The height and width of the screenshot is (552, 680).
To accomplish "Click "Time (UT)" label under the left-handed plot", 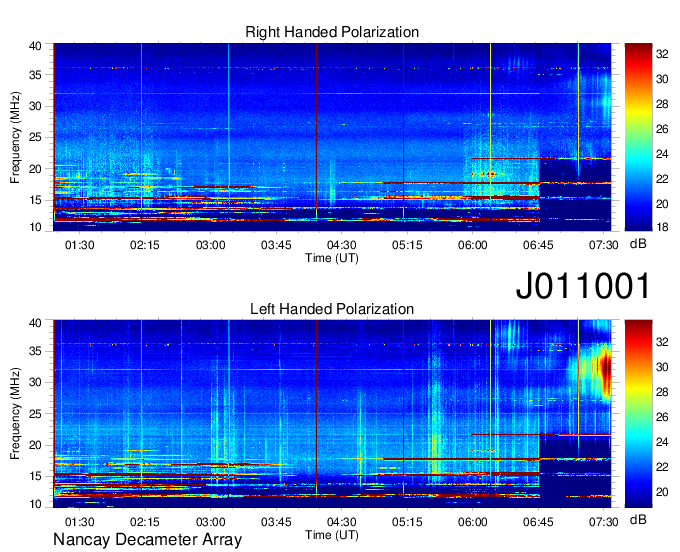I will pyautogui.click(x=332, y=535).
